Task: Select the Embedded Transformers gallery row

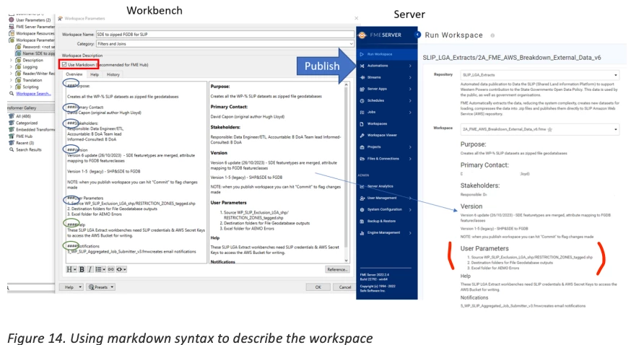Action: coord(32,129)
